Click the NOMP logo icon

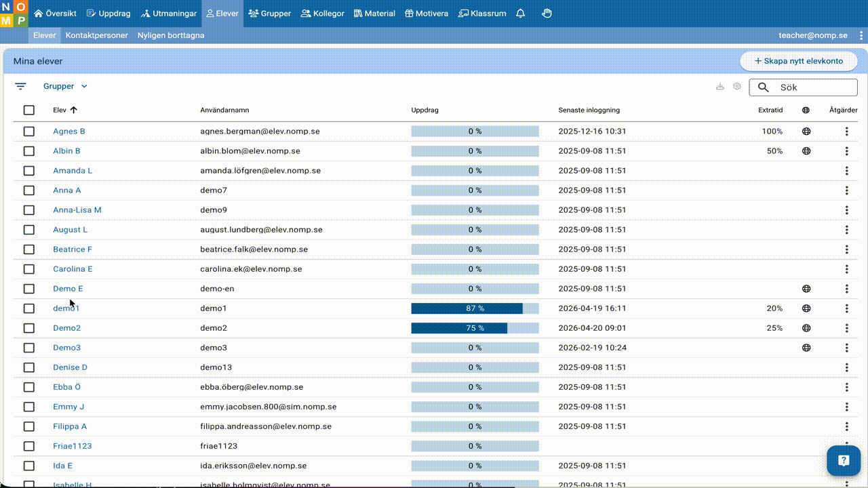tap(13, 14)
